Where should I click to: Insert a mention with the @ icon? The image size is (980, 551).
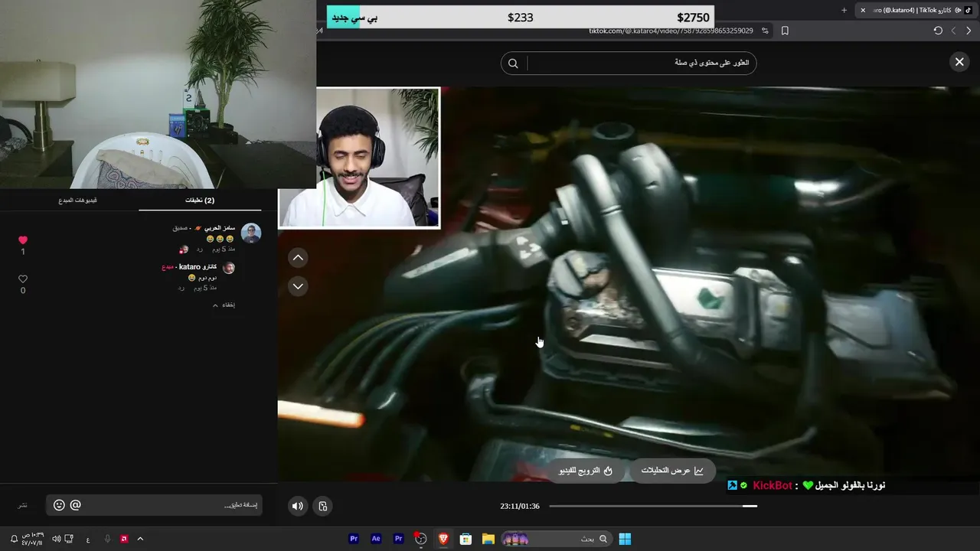point(75,505)
